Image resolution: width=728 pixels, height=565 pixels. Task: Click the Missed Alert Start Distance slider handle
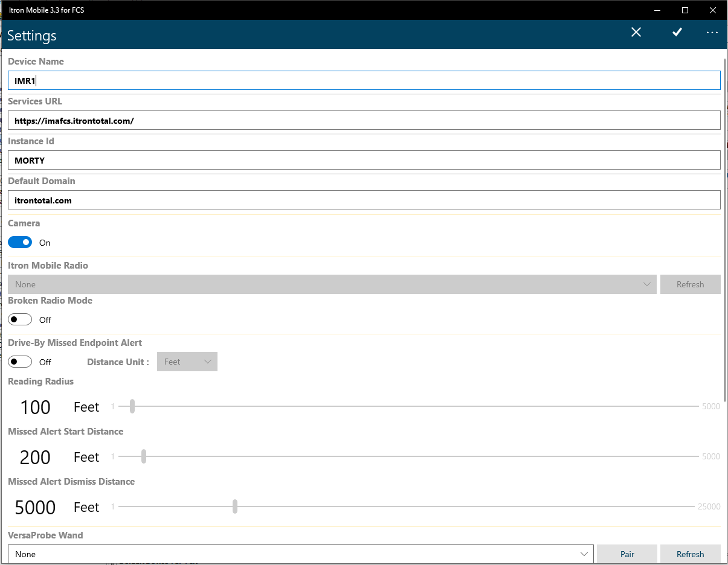144,457
